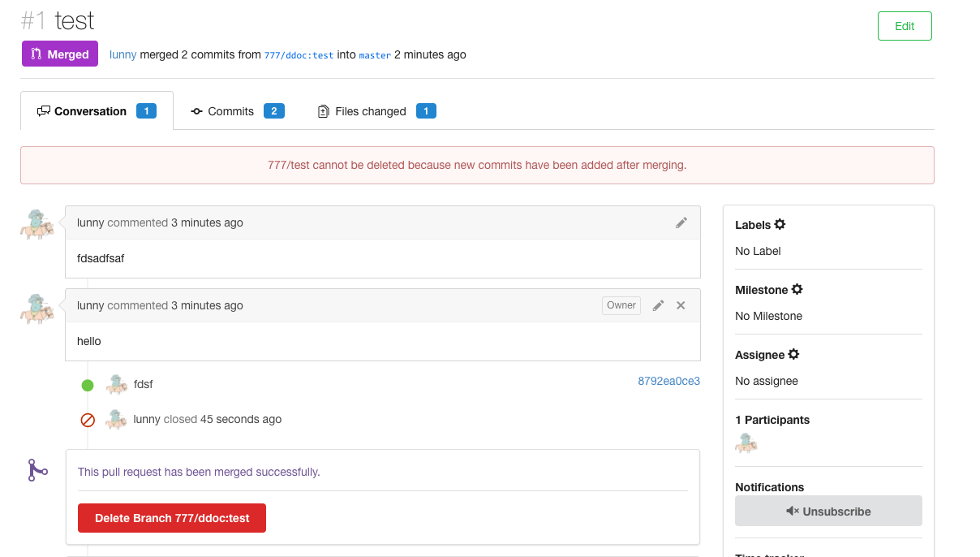Delete the 'hello' comment with the X icon
Screen dimensions: 980x557
681,306
